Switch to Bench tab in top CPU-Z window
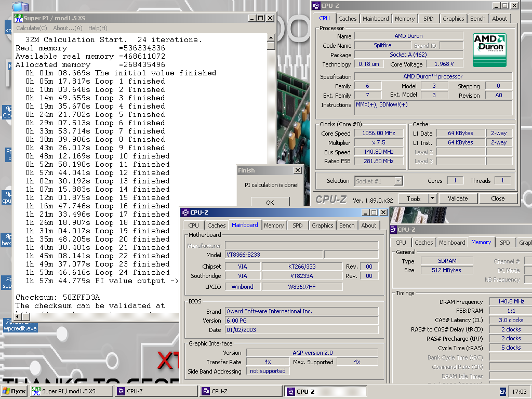The width and height of the screenshot is (532, 399). coord(478,19)
